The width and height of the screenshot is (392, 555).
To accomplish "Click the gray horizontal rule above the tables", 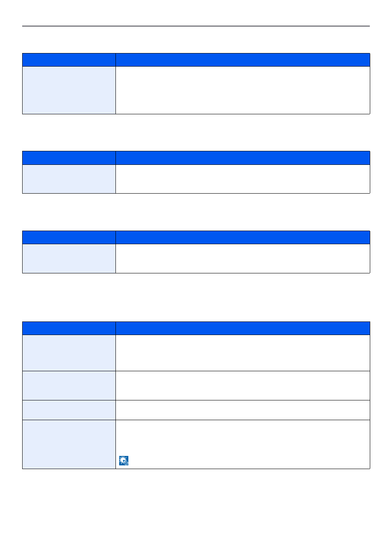I will 196,26.
